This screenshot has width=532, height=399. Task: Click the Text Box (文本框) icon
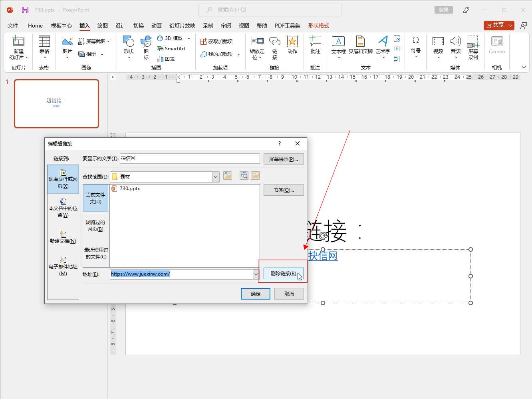click(338, 41)
